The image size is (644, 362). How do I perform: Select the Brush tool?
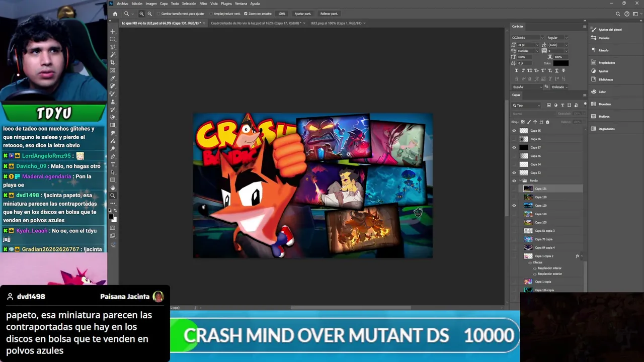click(x=113, y=94)
